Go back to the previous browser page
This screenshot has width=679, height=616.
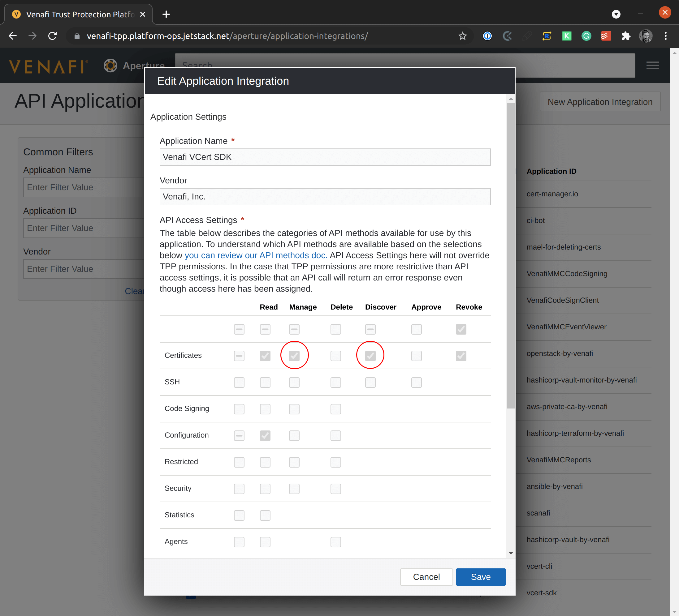click(x=12, y=36)
